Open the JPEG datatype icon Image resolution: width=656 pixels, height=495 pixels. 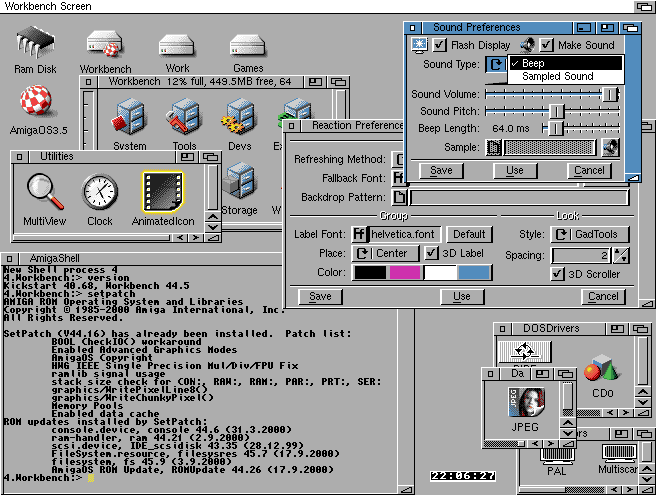coord(525,405)
